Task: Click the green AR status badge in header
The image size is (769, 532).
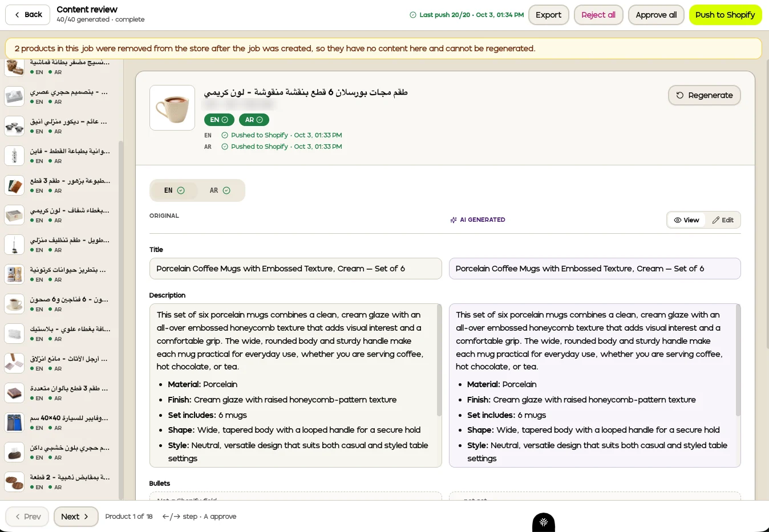Action: (254, 120)
